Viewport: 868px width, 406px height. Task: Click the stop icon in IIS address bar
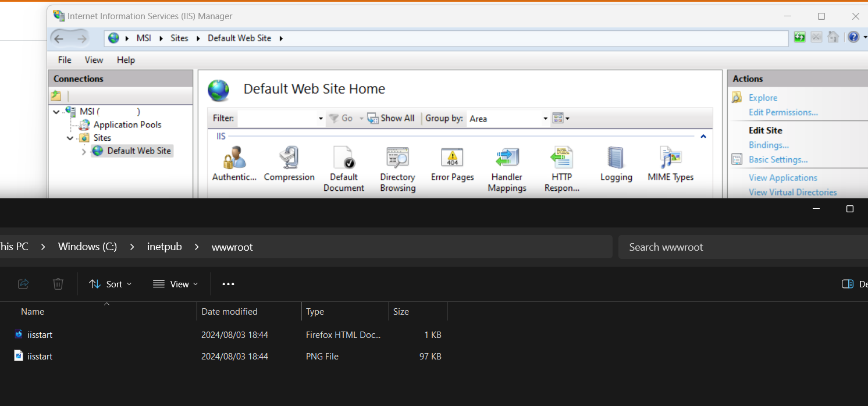coord(816,37)
